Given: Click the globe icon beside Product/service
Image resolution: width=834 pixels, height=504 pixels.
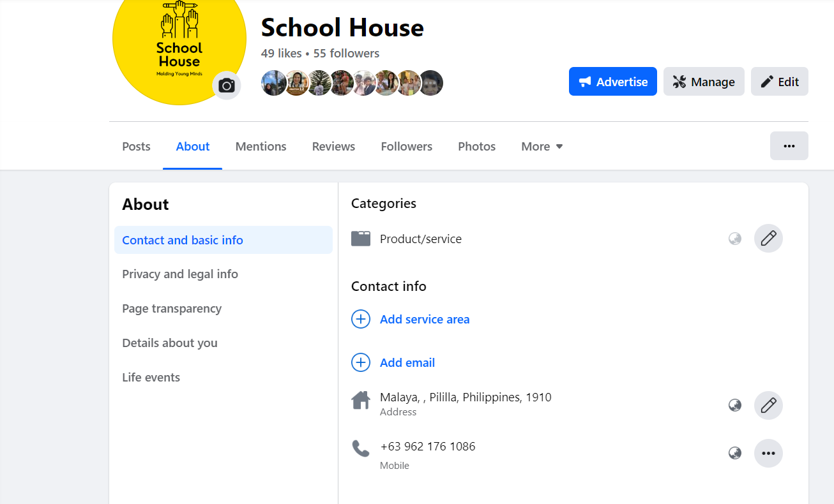Looking at the screenshot, I should coord(735,239).
